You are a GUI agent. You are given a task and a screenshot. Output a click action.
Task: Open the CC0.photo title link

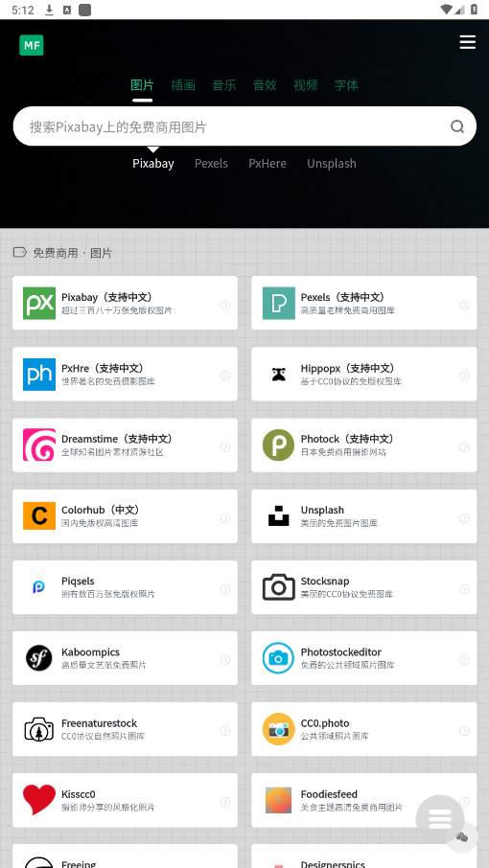coord(325,723)
